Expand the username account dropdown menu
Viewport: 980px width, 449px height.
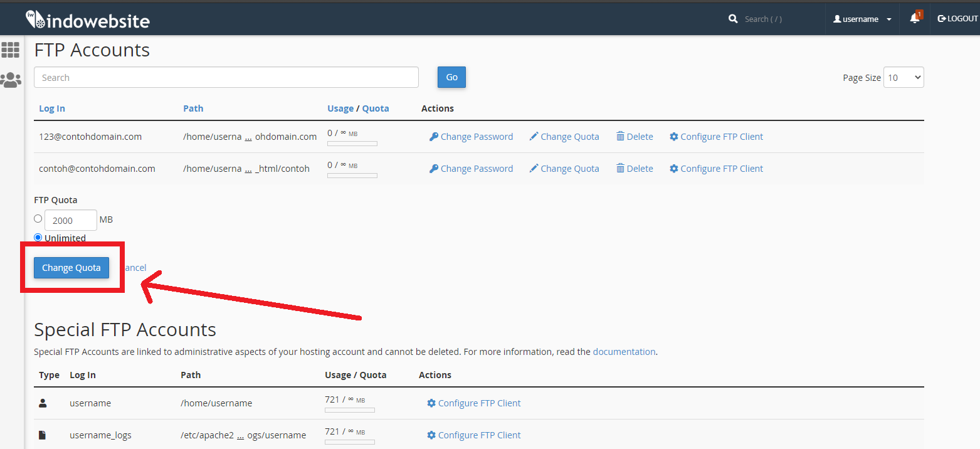[862, 19]
